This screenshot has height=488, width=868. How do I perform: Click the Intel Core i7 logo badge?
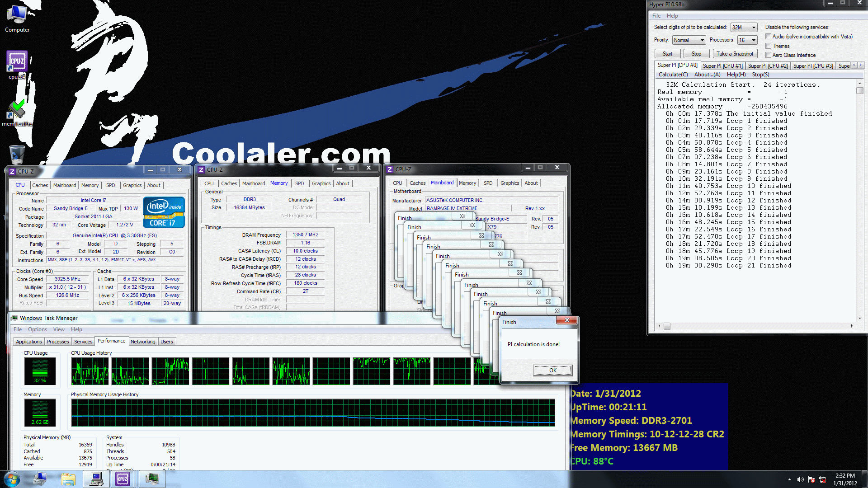pyautogui.click(x=164, y=212)
